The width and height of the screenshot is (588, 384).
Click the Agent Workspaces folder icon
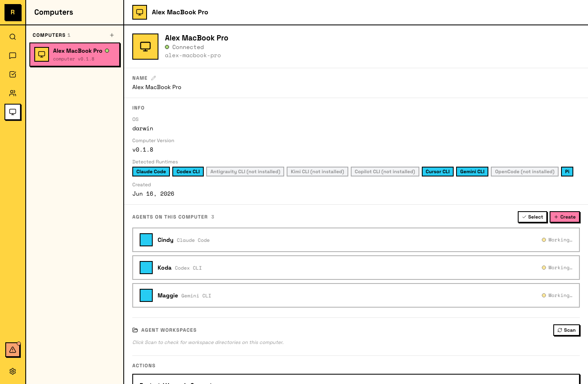[x=135, y=330]
